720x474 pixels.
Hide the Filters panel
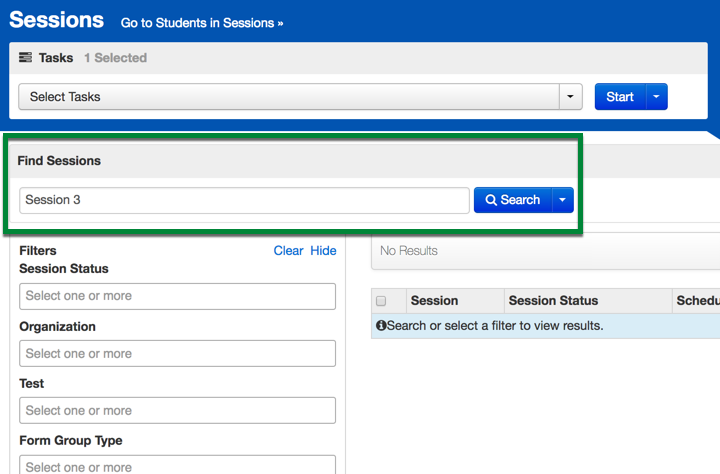[x=323, y=251]
